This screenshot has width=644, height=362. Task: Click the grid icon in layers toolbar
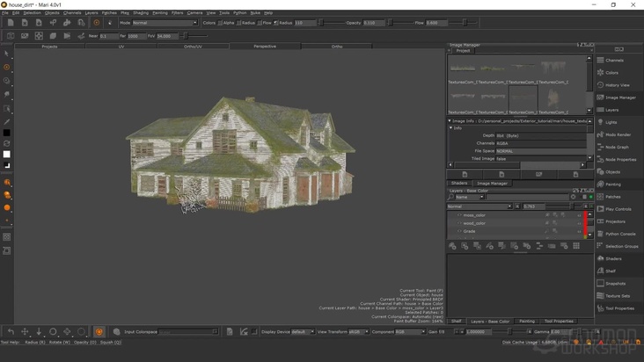[576, 245]
